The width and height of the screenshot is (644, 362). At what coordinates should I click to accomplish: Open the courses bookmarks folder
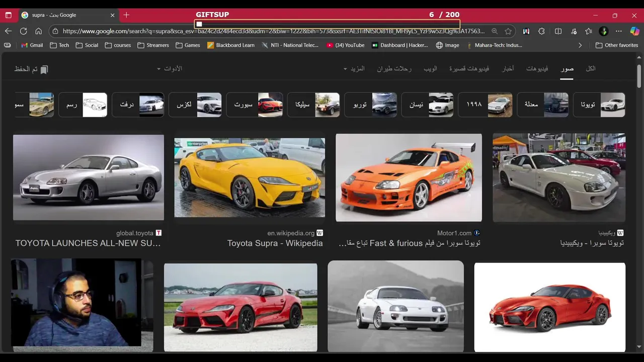coord(118,45)
